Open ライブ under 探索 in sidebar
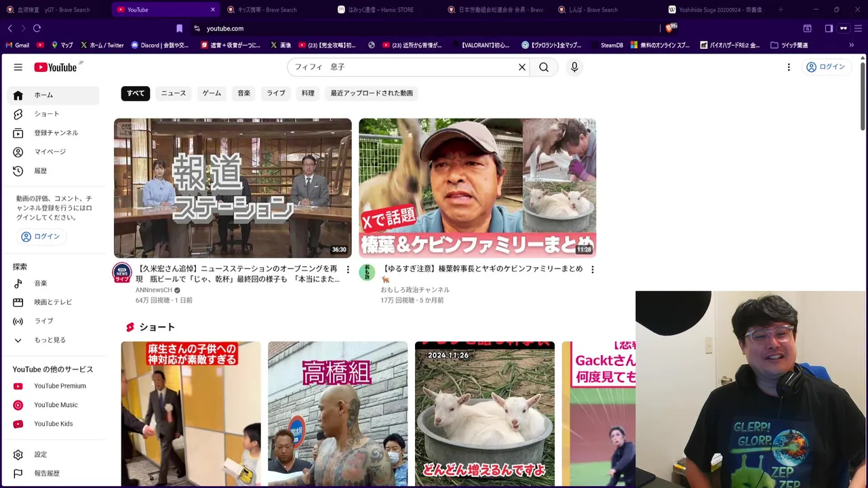Screen dimensions: 868x488 tap(54, 321)
